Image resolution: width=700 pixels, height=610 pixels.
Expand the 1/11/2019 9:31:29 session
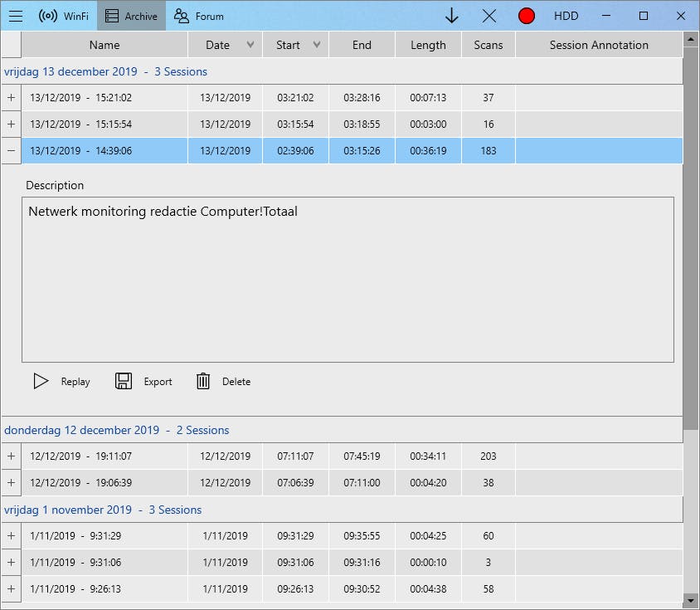[x=11, y=536]
